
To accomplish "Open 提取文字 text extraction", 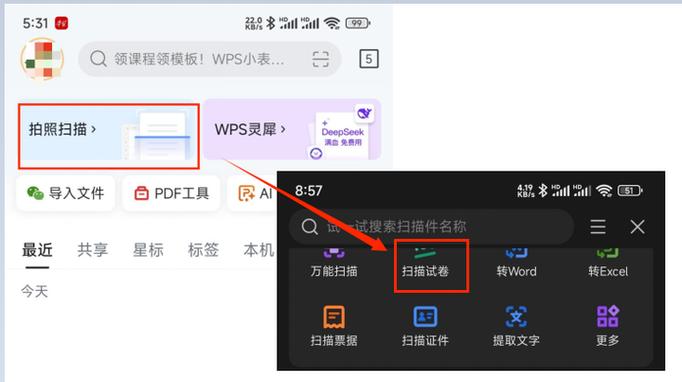I will (x=516, y=326).
